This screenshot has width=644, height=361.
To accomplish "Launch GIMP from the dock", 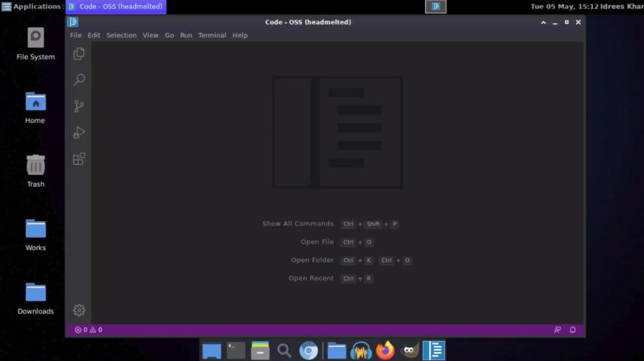I will click(409, 351).
